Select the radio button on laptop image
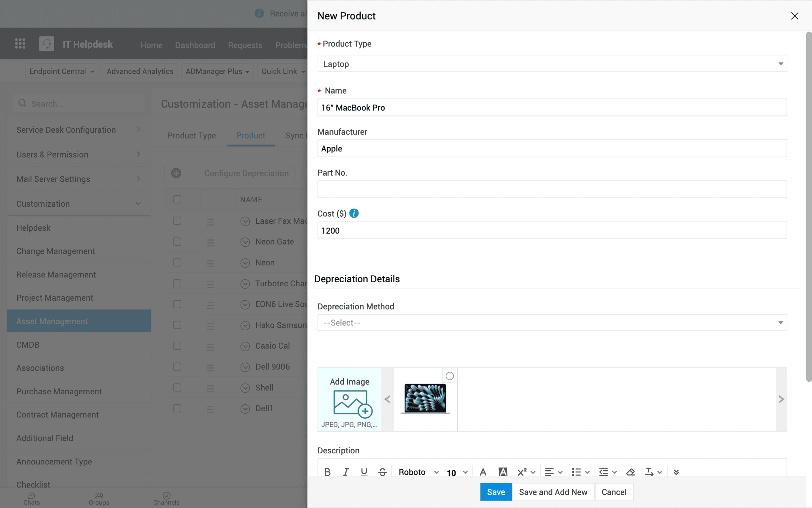 [x=450, y=376]
